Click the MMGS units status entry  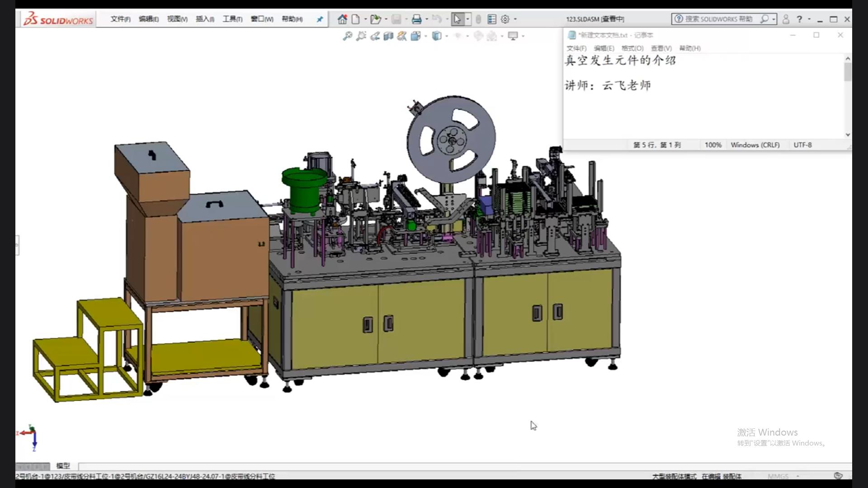coord(778,476)
